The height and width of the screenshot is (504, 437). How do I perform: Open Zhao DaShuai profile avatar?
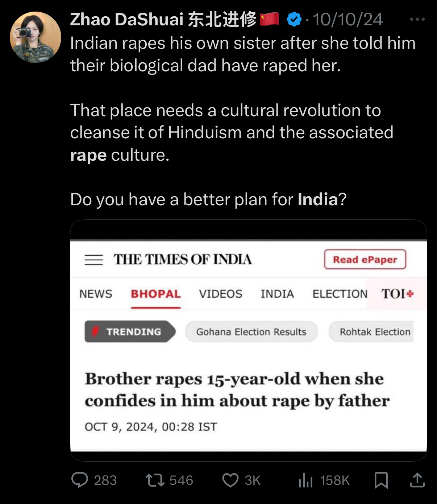pos(36,37)
